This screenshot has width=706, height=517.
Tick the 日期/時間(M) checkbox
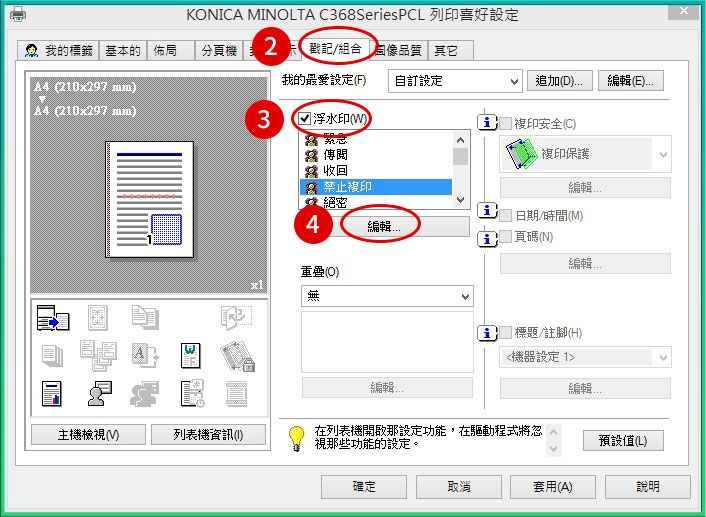pyautogui.click(x=506, y=215)
